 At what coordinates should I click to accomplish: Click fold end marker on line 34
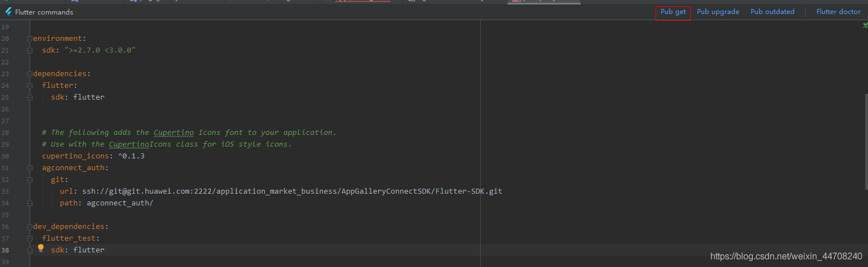(30, 203)
